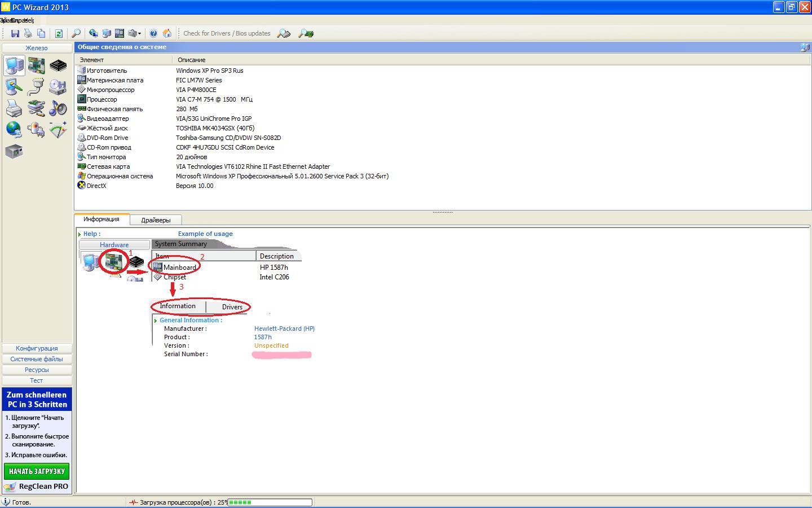Select the I/O ports cable sidebar icon
This screenshot has width=812, height=508.
click(x=36, y=86)
